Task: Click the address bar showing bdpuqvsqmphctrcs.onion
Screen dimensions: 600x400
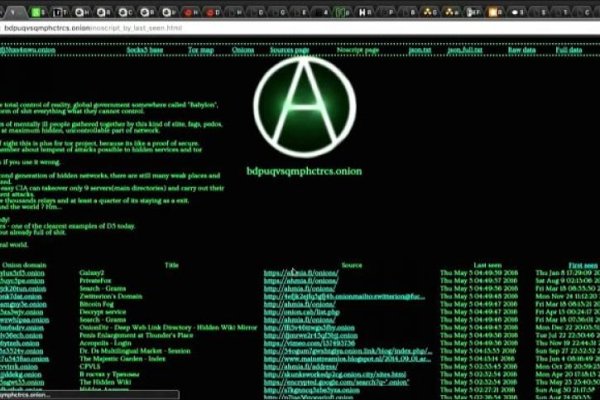Action: tap(300, 28)
